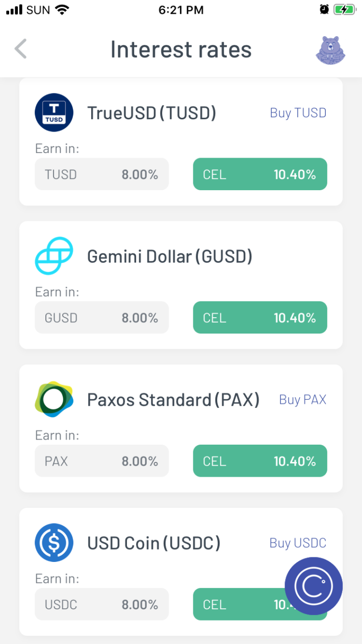Select CEL earn option for TrueUSD
Screen dimensions: 362x644
point(260,174)
